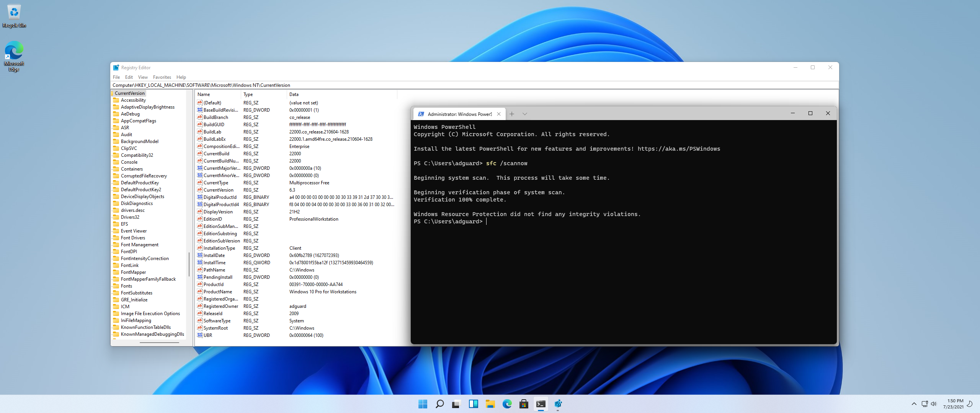Select the Image File Execution Options key
This screenshot has height=413, width=980.
tap(150, 314)
